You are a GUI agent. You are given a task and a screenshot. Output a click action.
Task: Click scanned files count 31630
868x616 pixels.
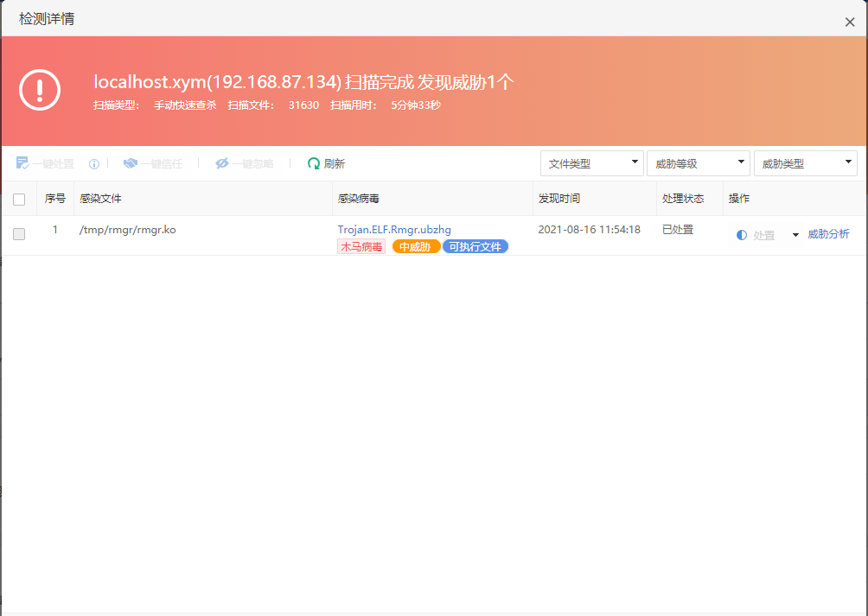(303, 105)
